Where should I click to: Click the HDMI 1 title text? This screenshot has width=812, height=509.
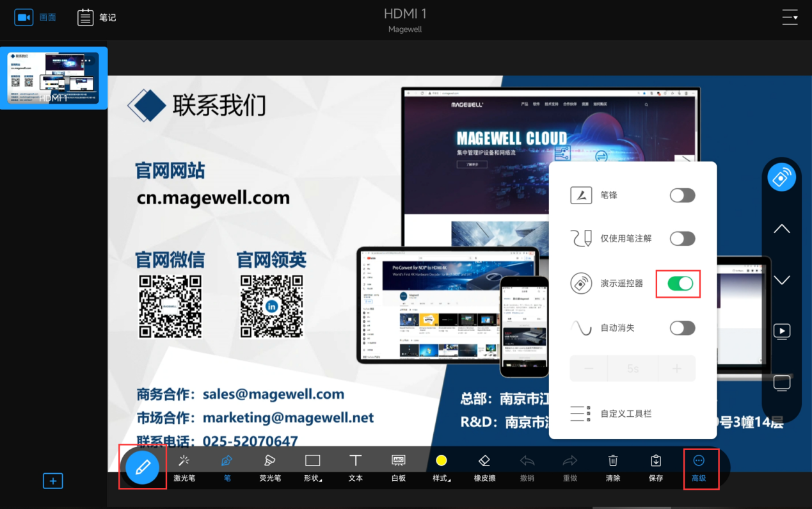click(405, 13)
